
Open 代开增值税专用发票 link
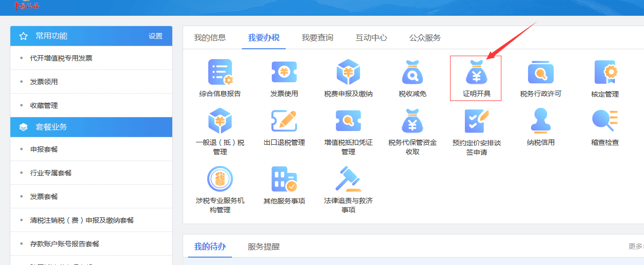click(61, 58)
